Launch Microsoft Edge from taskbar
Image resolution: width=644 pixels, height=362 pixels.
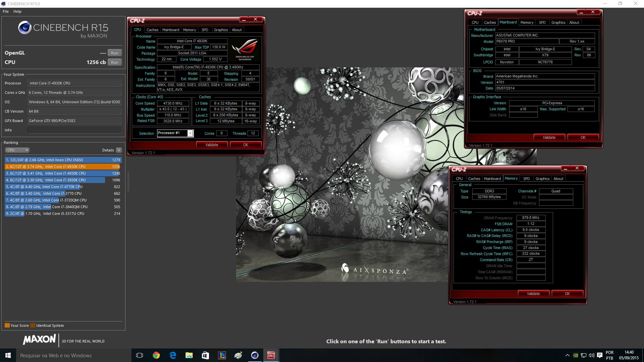tap(173, 355)
